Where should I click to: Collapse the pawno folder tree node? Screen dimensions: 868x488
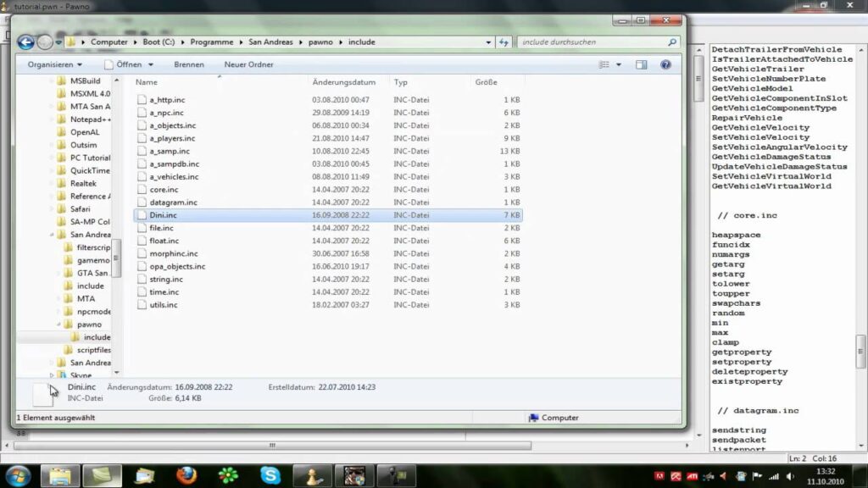(x=58, y=324)
